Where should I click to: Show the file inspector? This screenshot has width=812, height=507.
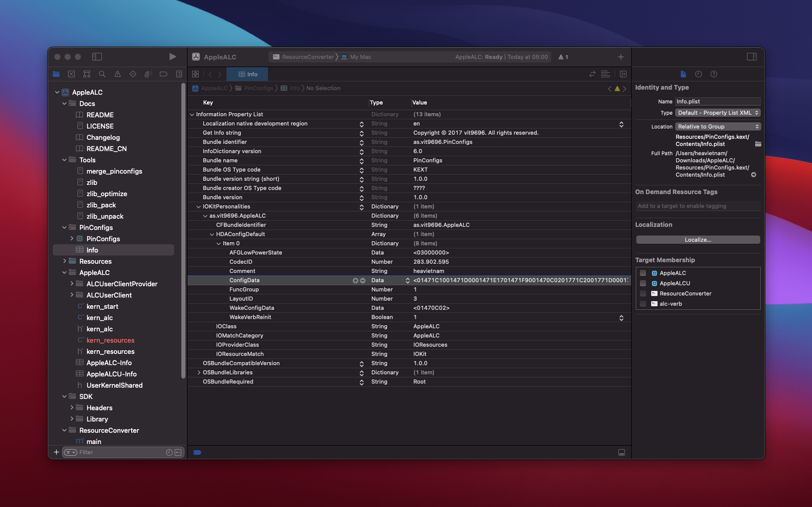pos(683,74)
